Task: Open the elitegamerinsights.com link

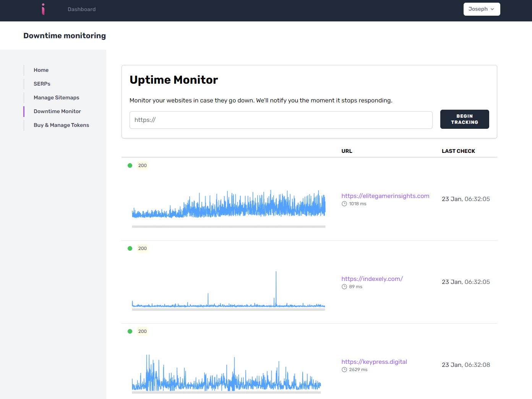Action: click(x=385, y=196)
